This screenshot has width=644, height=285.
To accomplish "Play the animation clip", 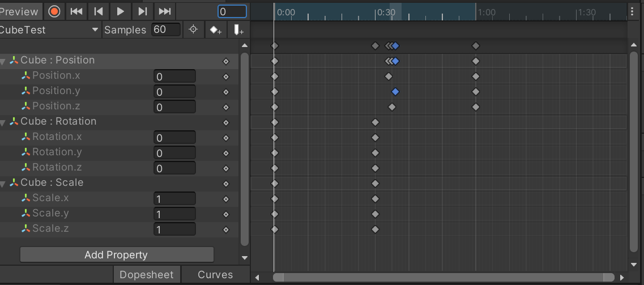I will 120,11.
